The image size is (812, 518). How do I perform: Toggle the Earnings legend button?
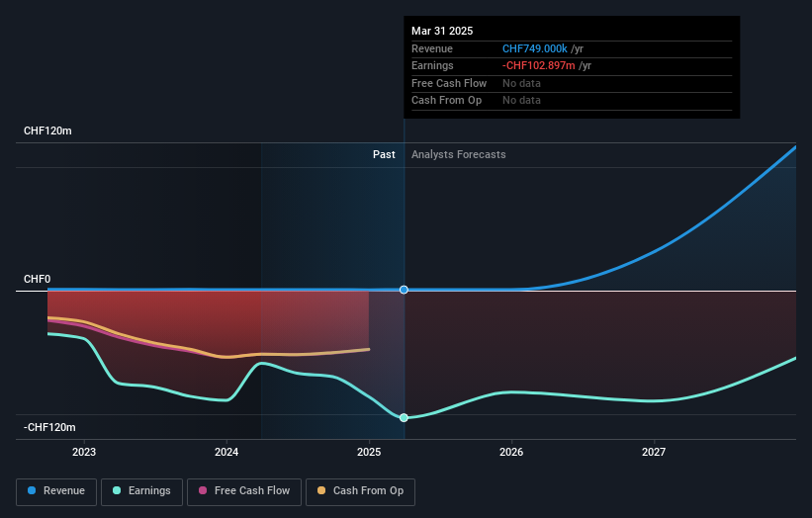141,491
